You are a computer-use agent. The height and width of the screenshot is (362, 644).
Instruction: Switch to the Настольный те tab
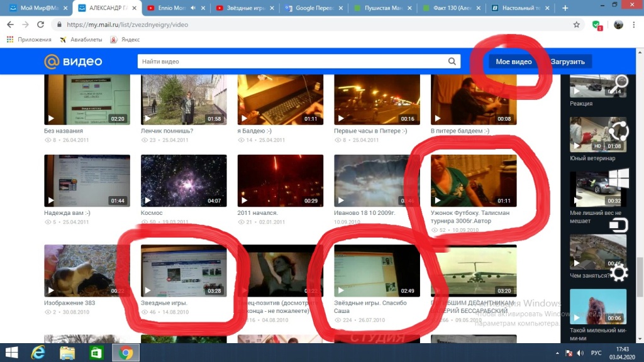coord(521,8)
